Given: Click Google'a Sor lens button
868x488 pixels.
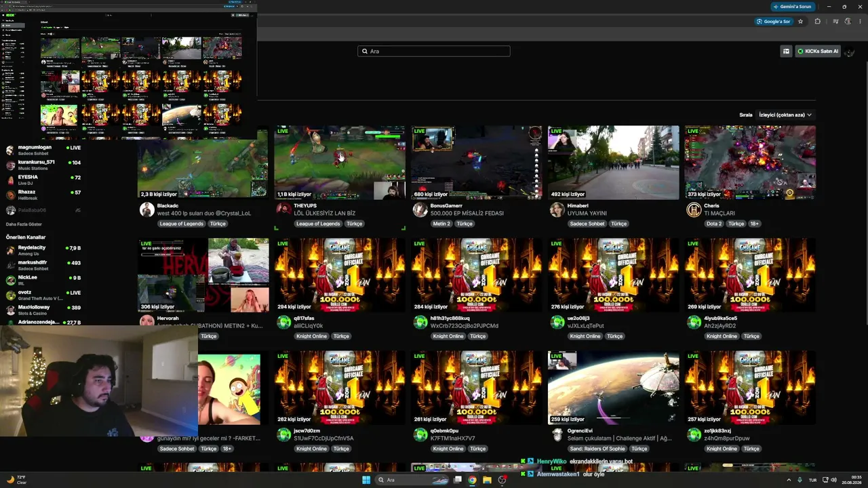Looking at the screenshot, I should (x=774, y=22).
